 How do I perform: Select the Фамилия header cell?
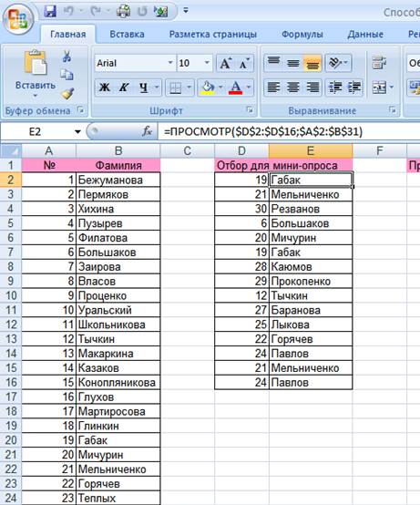118,166
